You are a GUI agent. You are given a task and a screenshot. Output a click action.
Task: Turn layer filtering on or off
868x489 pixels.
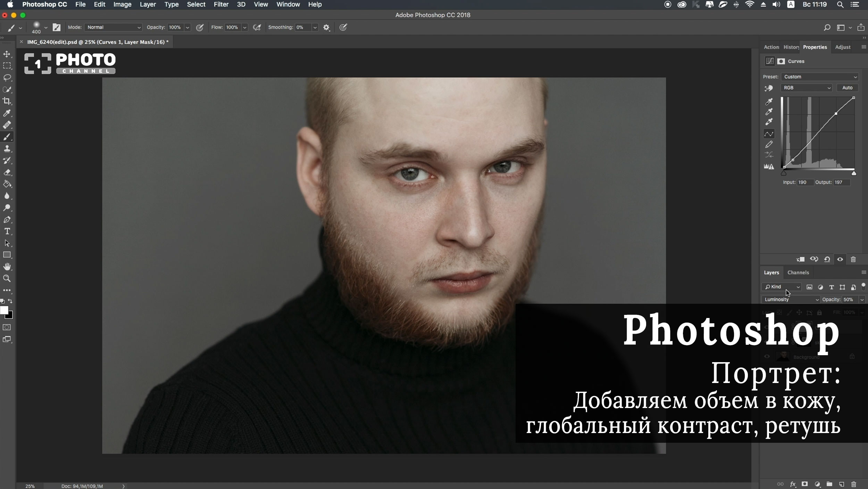point(863,286)
